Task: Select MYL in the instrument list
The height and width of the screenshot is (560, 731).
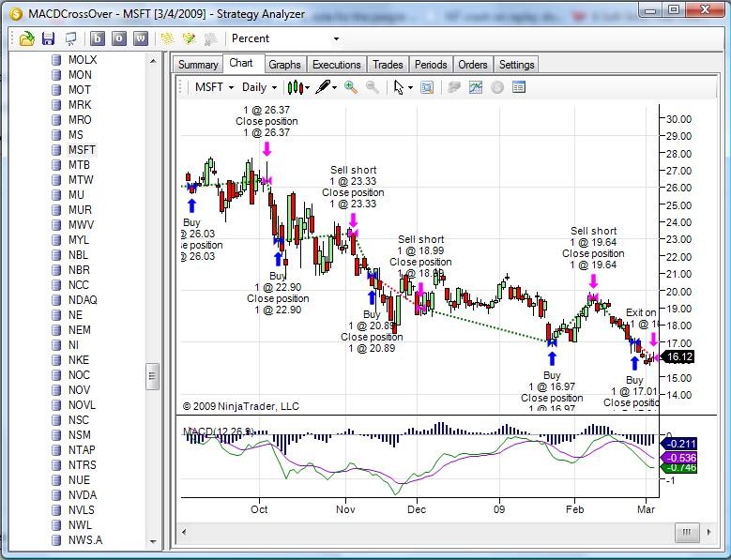Action: [x=78, y=239]
